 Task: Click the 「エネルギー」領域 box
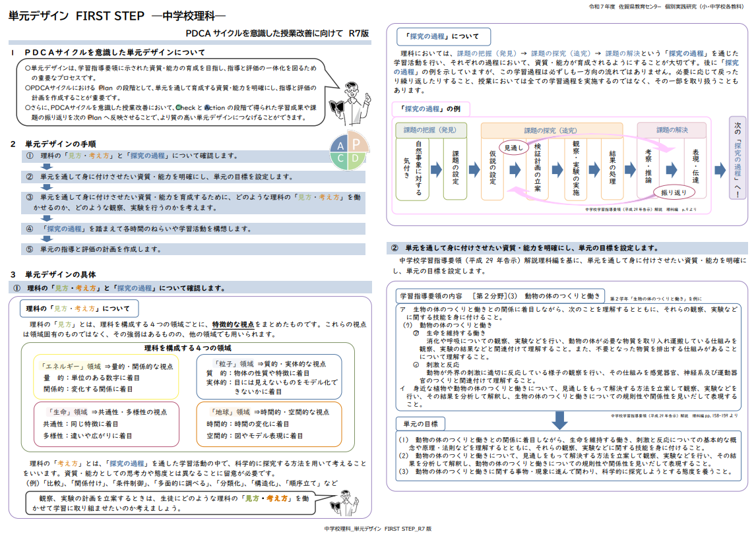(106, 376)
